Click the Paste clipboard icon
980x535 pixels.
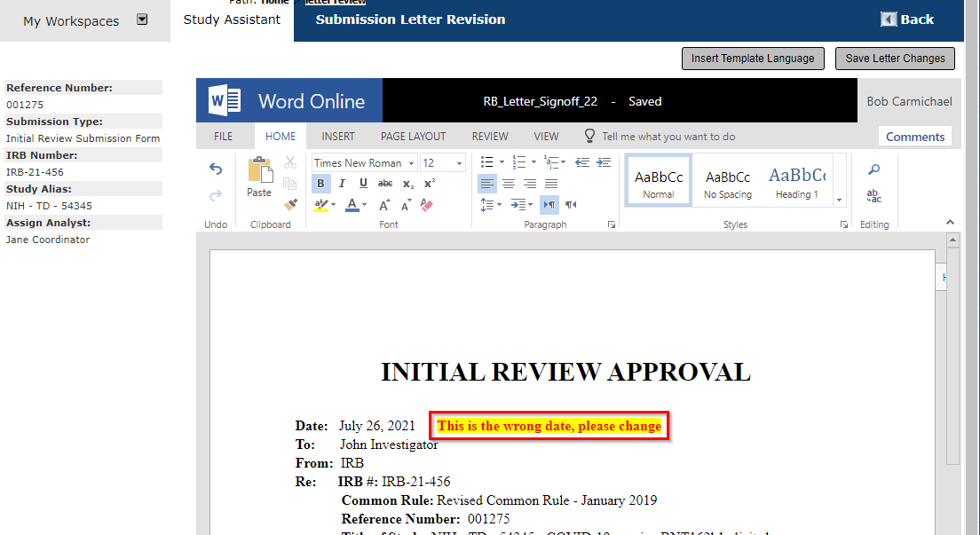coord(260,170)
